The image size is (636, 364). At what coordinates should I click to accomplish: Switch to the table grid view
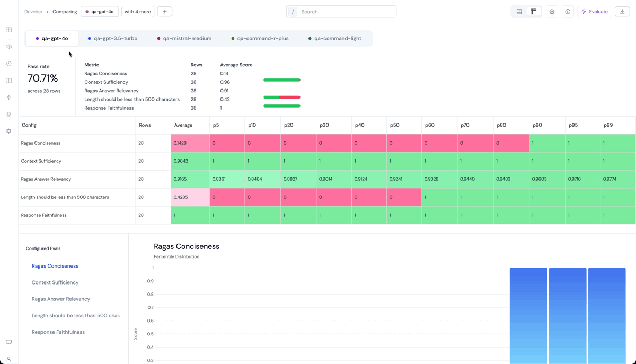(519, 12)
